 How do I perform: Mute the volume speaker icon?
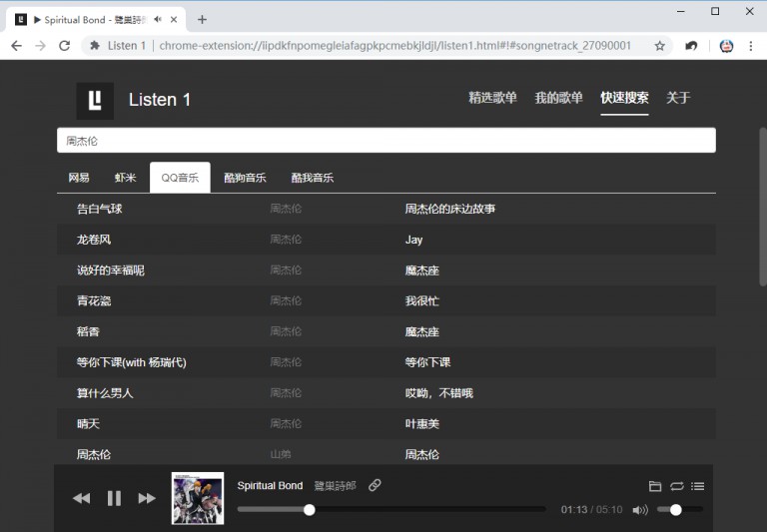coord(640,510)
